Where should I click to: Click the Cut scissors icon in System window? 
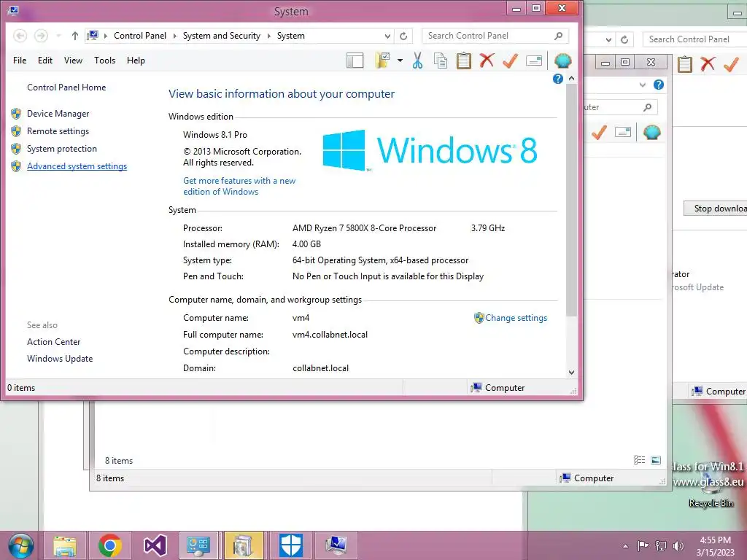tap(417, 61)
